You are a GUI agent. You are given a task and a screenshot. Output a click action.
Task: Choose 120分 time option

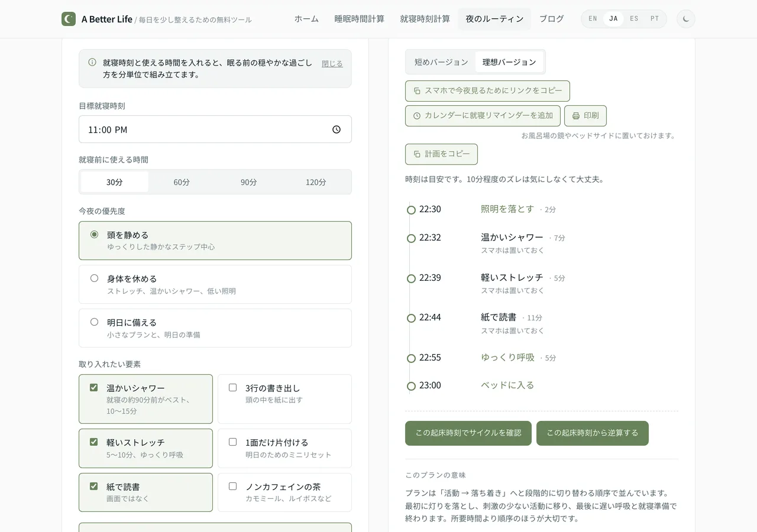316,182
